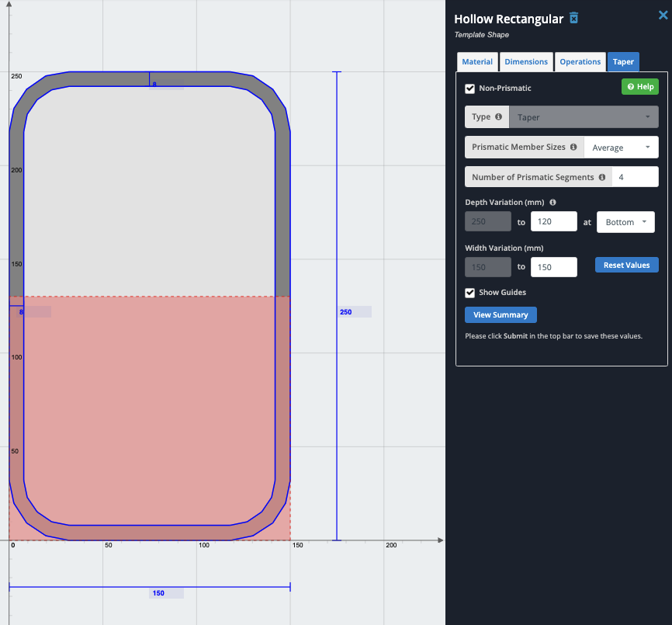The height and width of the screenshot is (625, 672).
Task: Click the info icon beside Type
Action: (499, 117)
